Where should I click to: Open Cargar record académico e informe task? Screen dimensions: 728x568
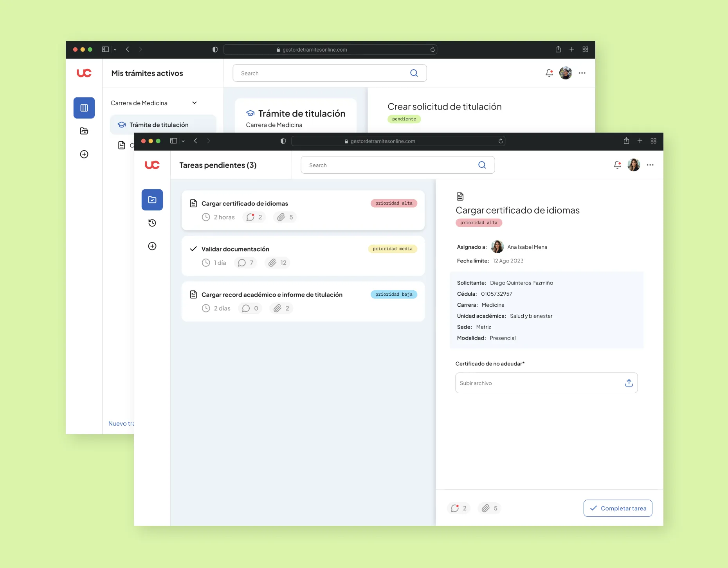point(303,301)
